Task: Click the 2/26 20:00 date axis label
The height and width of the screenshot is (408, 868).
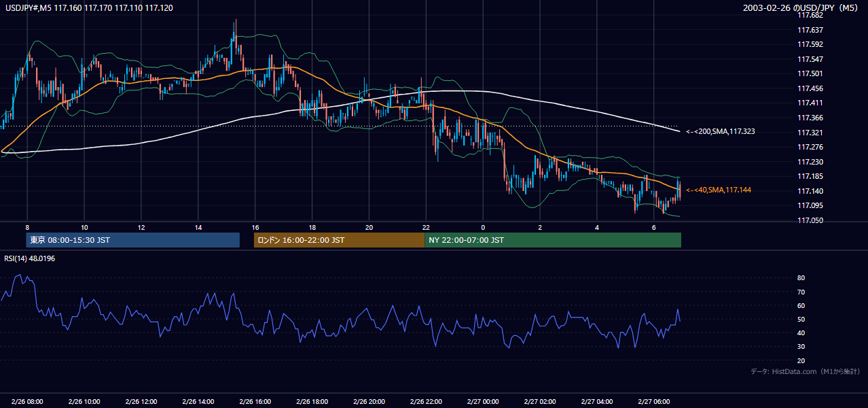Action: 369,402
